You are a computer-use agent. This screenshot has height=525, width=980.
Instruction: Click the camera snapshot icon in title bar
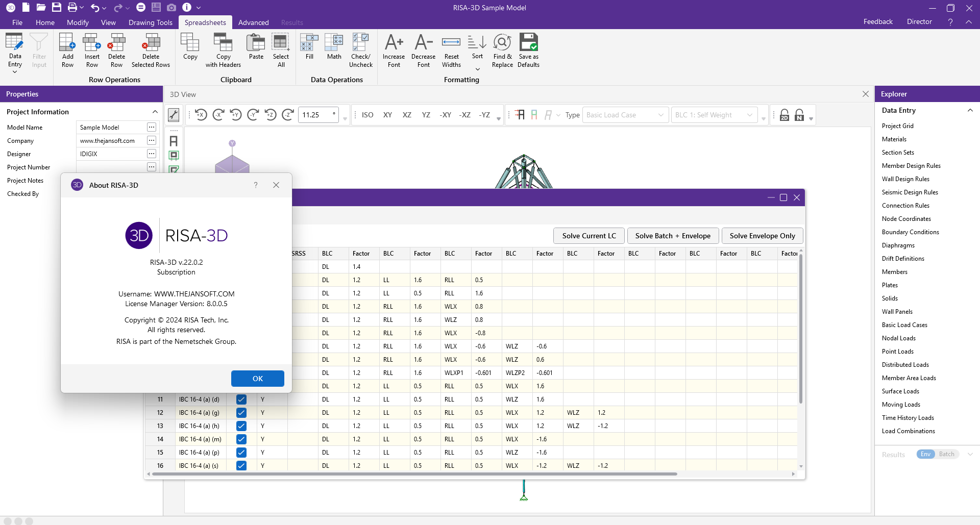tap(171, 7)
